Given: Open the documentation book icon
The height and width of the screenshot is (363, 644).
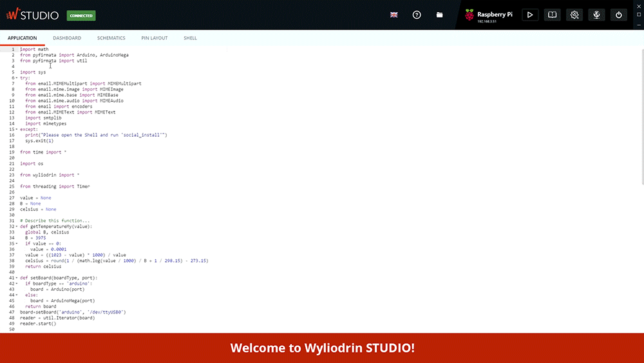Looking at the screenshot, I should point(552,15).
